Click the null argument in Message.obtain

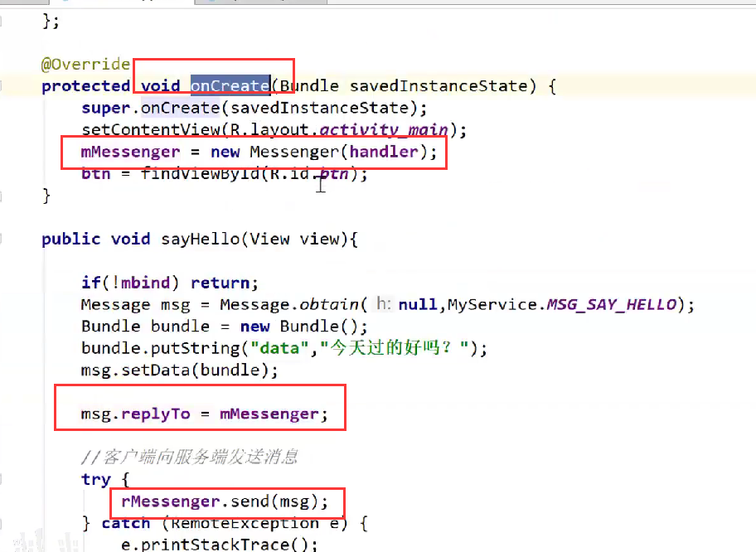418,305
